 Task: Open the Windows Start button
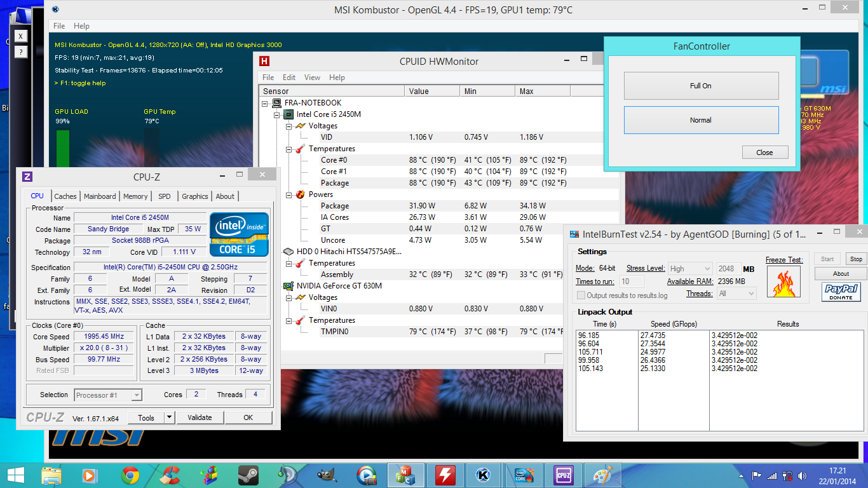point(15,475)
